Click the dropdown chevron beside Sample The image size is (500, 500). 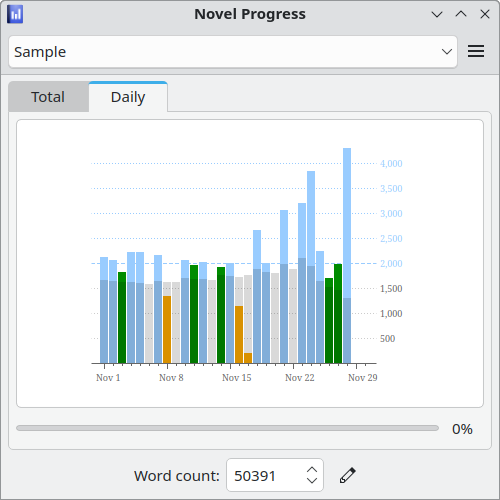447,52
